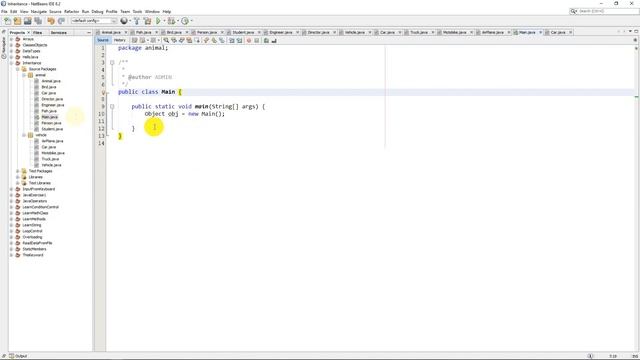Click the New File toolbar icon
Screen dimensions: 640x360
7,21
